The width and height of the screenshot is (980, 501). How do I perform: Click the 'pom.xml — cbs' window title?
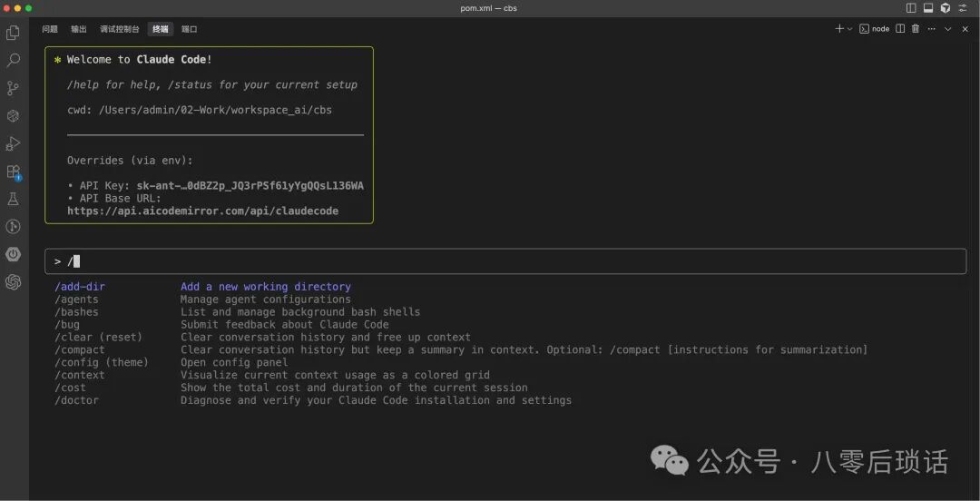click(x=489, y=8)
